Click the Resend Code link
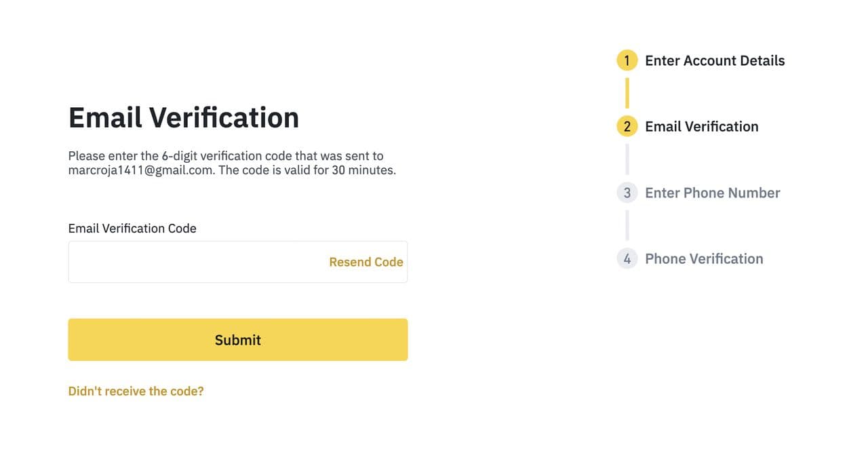The width and height of the screenshot is (868, 468). tap(366, 262)
